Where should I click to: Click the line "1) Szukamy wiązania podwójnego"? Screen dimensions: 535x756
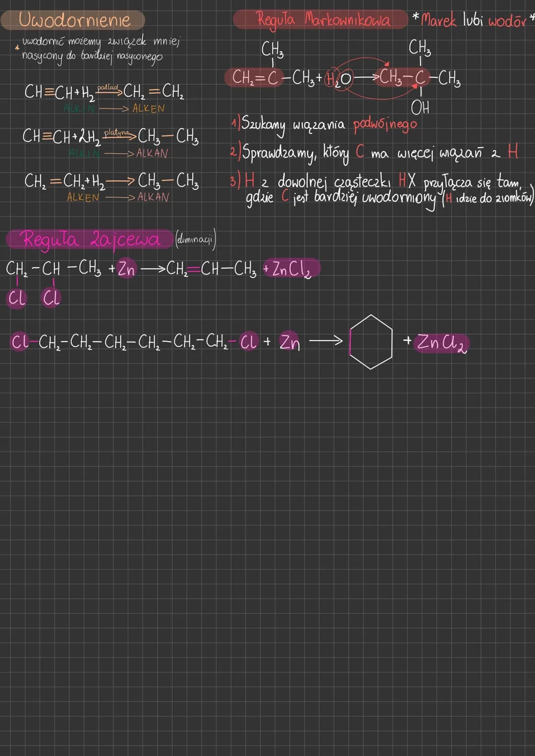pyautogui.click(x=324, y=124)
